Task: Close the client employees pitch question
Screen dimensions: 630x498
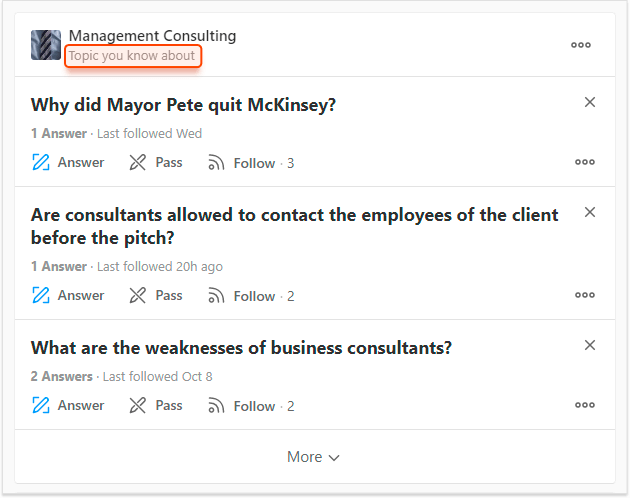Action: (590, 212)
